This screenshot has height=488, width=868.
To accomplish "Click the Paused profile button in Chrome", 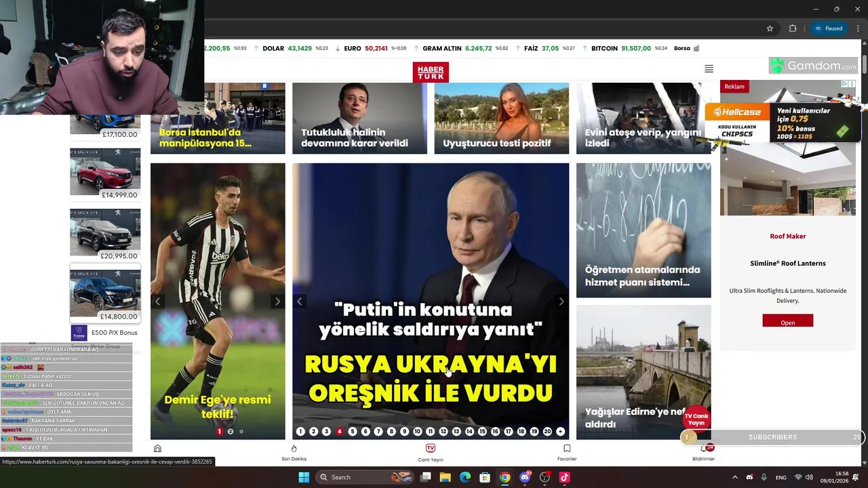I will click(x=829, y=28).
